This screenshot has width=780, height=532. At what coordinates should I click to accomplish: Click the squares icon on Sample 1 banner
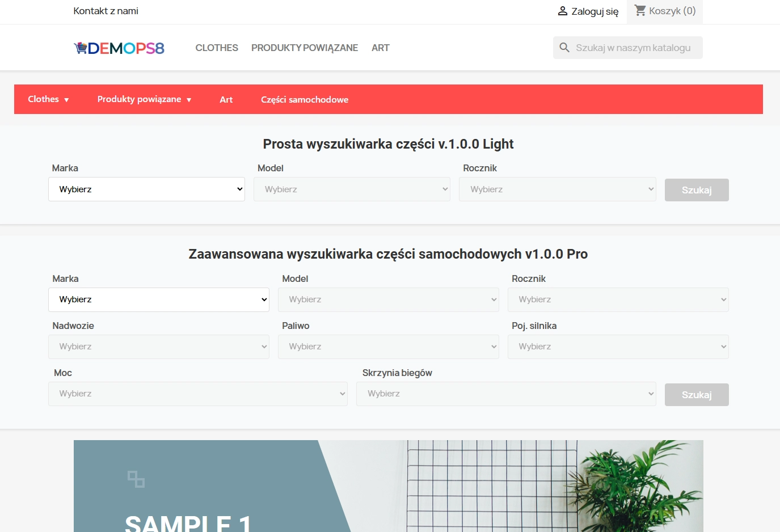136,479
